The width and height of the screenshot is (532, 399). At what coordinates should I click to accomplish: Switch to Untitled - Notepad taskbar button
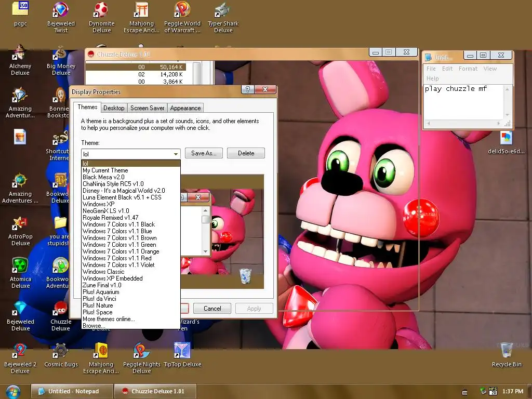[72, 391]
